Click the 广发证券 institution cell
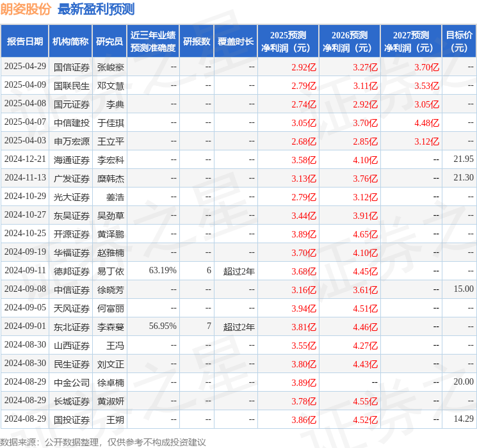 click(72, 179)
